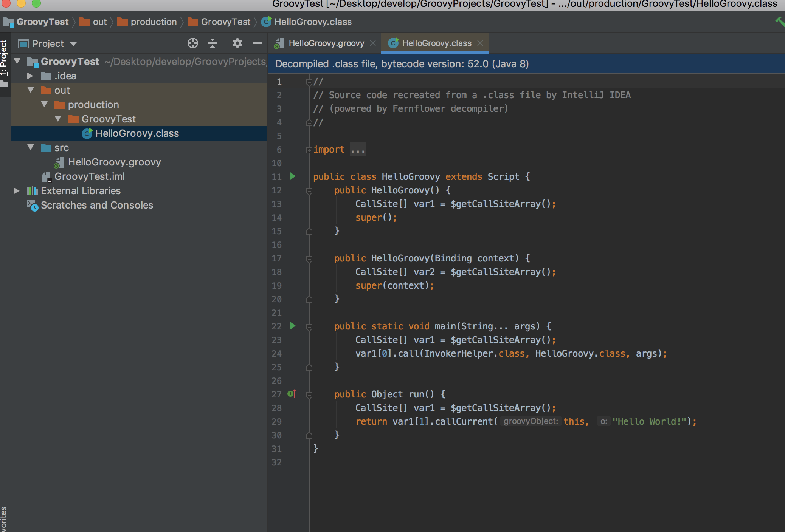The width and height of the screenshot is (785, 532).
Task: Open Scratches and Consoles node
Action: pos(97,205)
